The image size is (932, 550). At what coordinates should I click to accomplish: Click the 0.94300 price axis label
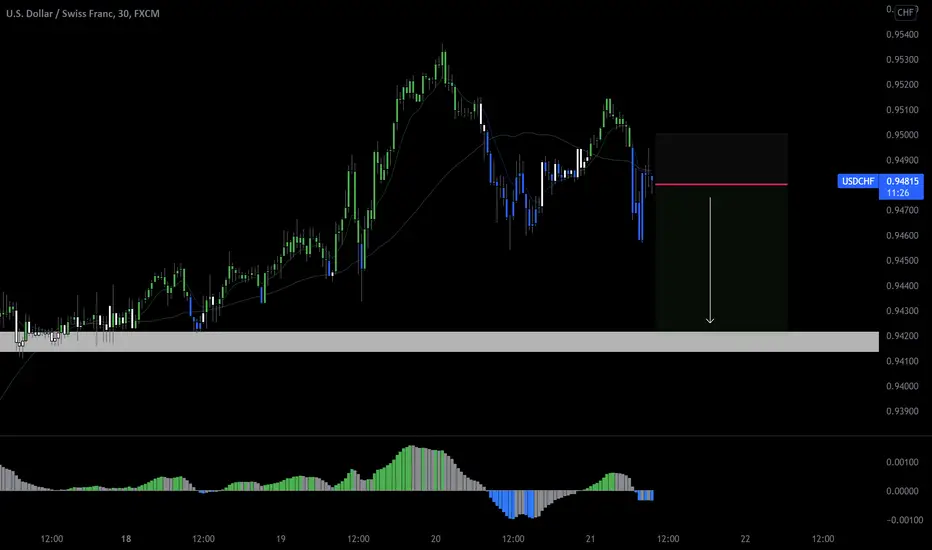[902, 310]
